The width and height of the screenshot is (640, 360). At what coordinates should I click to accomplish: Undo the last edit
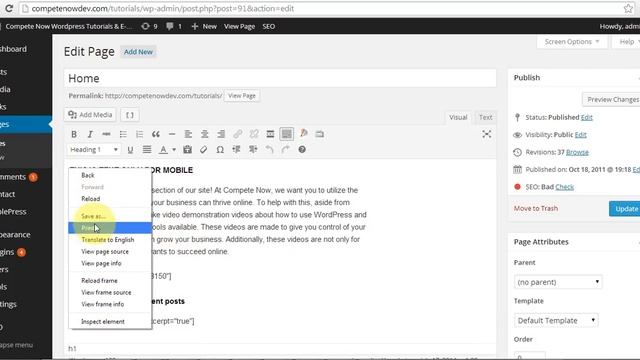[x=269, y=150]
